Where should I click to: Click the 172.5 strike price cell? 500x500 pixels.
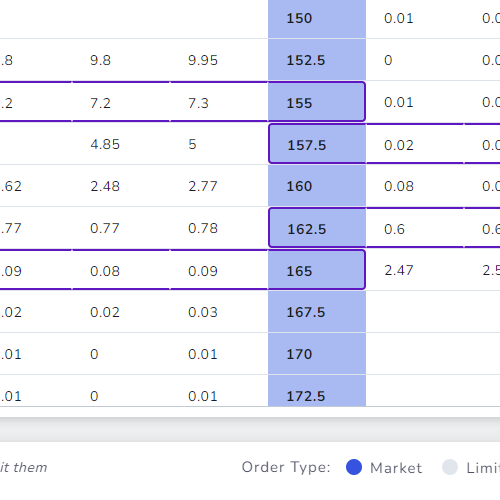click(317, 391)
